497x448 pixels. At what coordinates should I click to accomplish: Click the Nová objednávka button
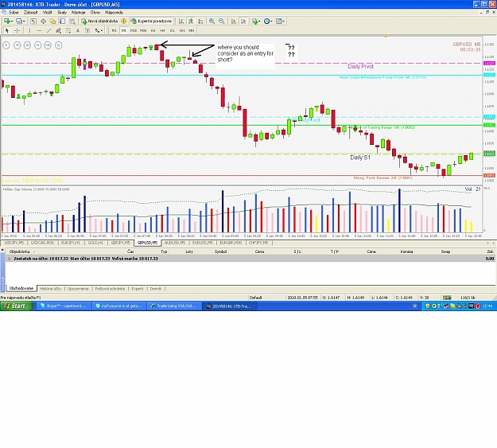pos(100,21)
